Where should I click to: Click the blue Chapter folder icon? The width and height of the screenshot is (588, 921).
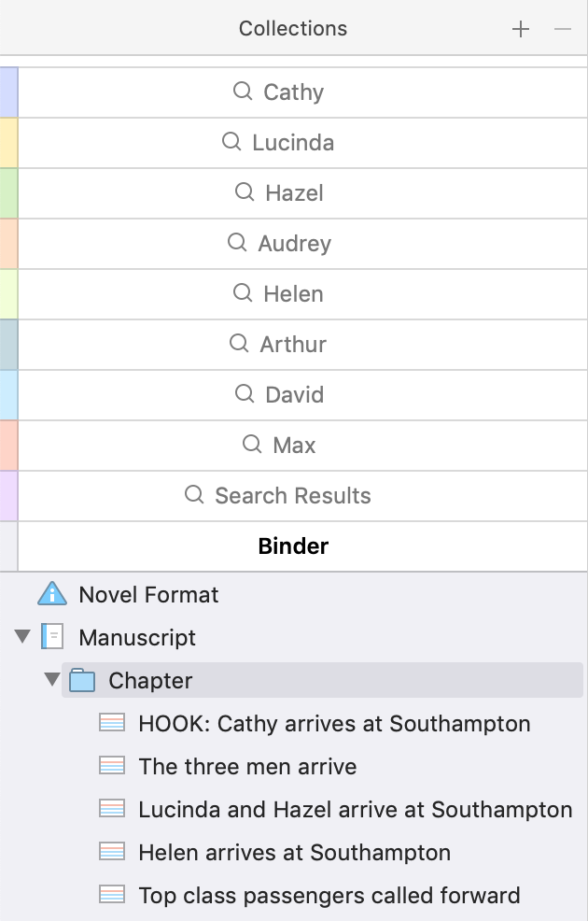click(x=81, y=680)
